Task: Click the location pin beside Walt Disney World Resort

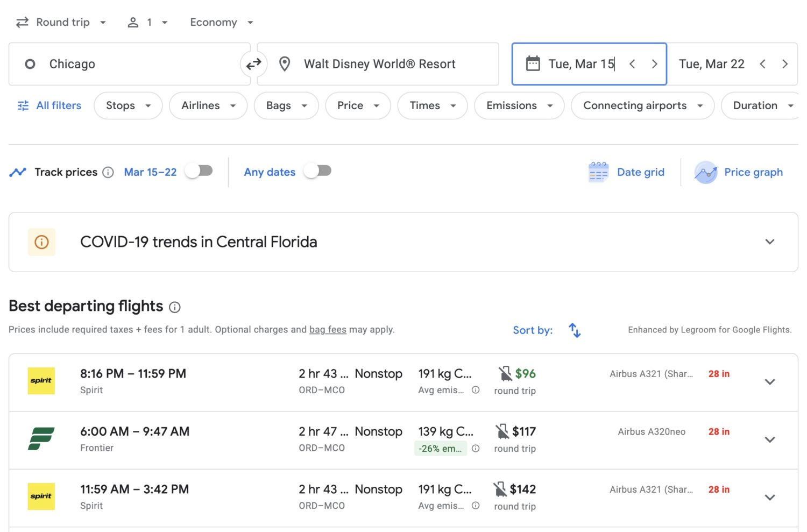Action: [285, 63]
